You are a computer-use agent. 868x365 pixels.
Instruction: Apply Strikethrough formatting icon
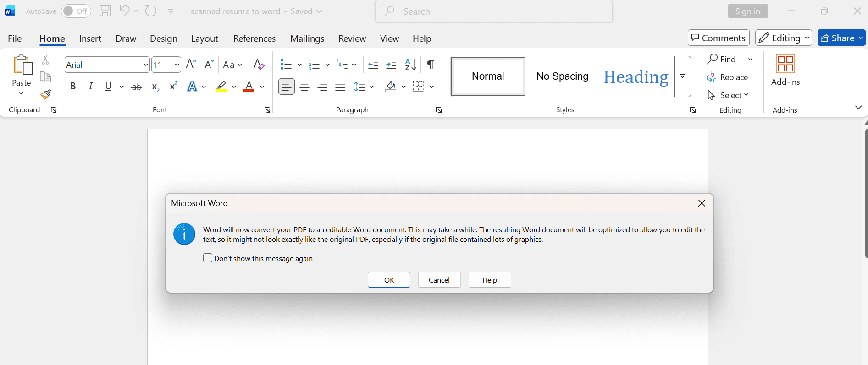coord(137,87)
